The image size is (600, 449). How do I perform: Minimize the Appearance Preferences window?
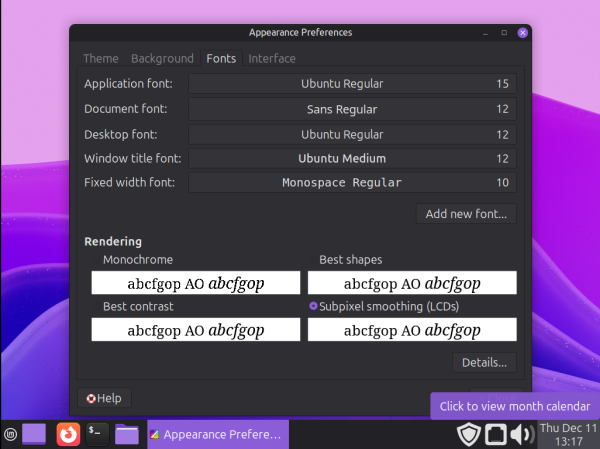485,33
